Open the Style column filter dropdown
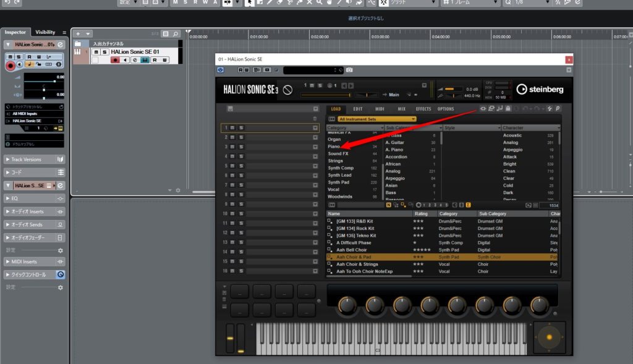Viewport: 633px width, 364px height. 499,128
